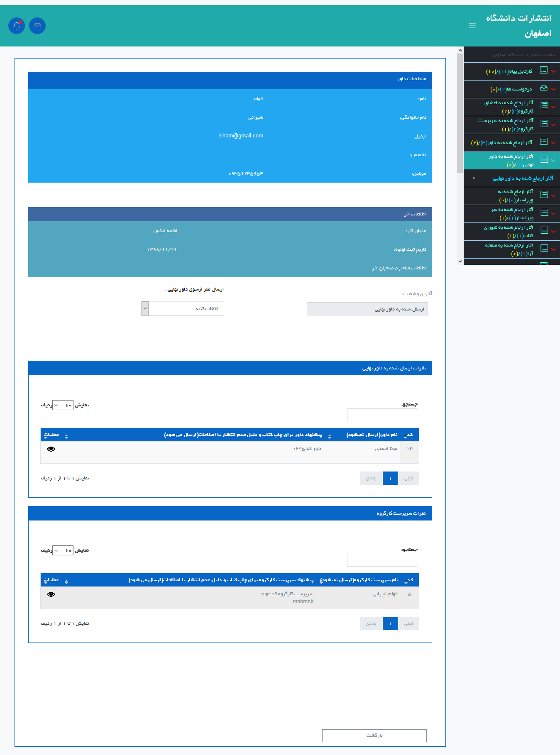The image size is (560, 755).
Task: Click the notification bell icon
Action: pos(17,26)
